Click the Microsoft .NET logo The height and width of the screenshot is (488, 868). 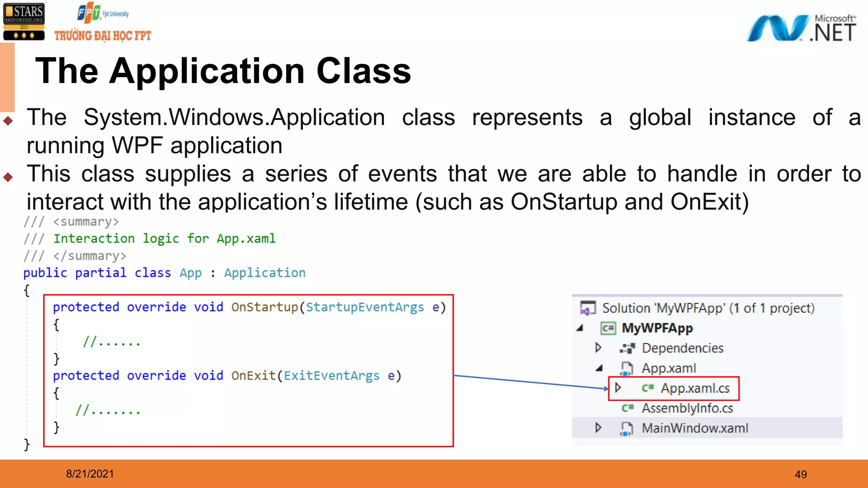click(x=801, y=28)
